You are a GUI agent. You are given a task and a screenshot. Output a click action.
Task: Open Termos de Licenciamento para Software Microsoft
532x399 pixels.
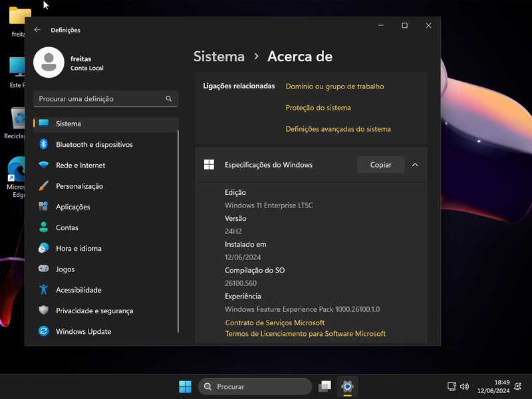pos(305,334)
